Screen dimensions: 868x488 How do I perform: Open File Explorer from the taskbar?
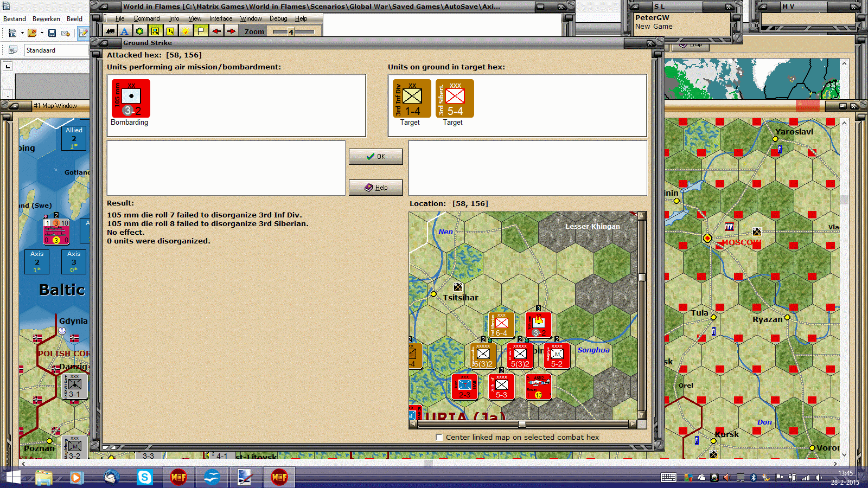point(44,477)
